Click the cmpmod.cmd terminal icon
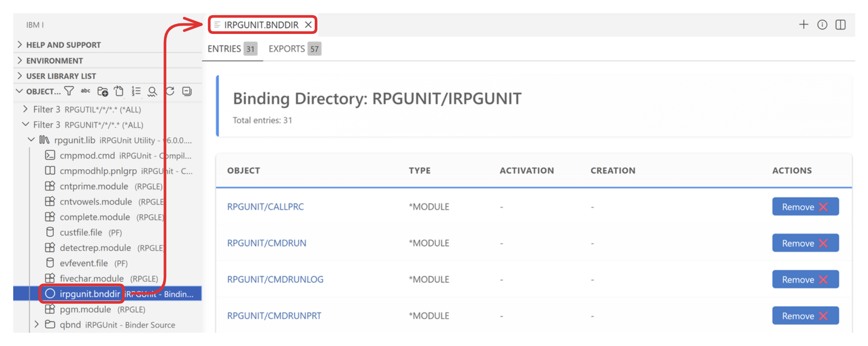Image resolution: width=868 pixels, height=346 pixels. [50, 155]
